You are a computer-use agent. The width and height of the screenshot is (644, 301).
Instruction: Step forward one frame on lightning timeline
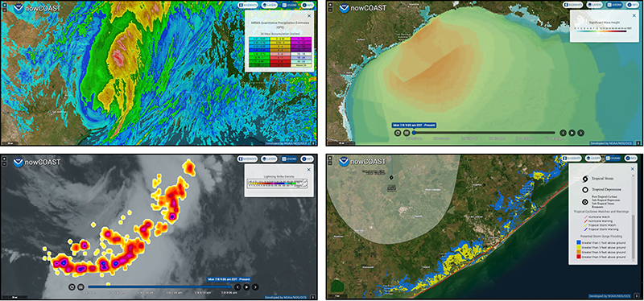255,287
